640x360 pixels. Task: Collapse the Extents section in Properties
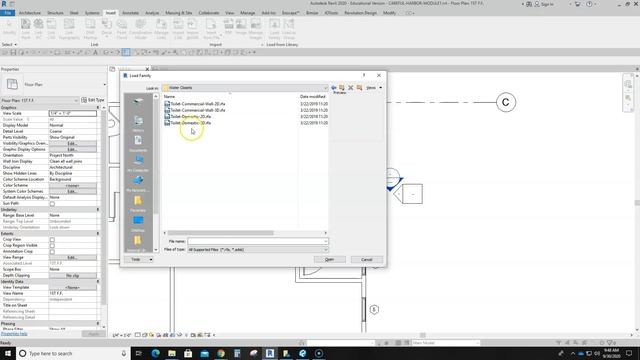pos(98,233)
